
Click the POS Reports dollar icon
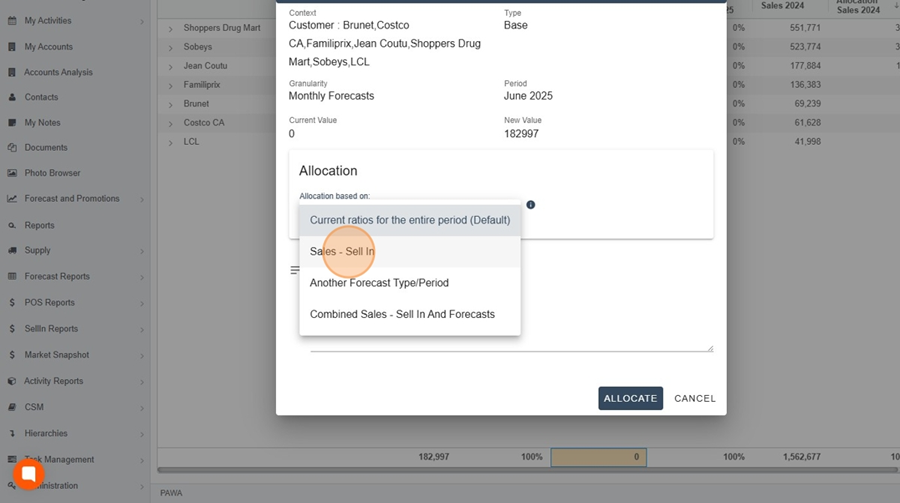click(x=12, y=303)
